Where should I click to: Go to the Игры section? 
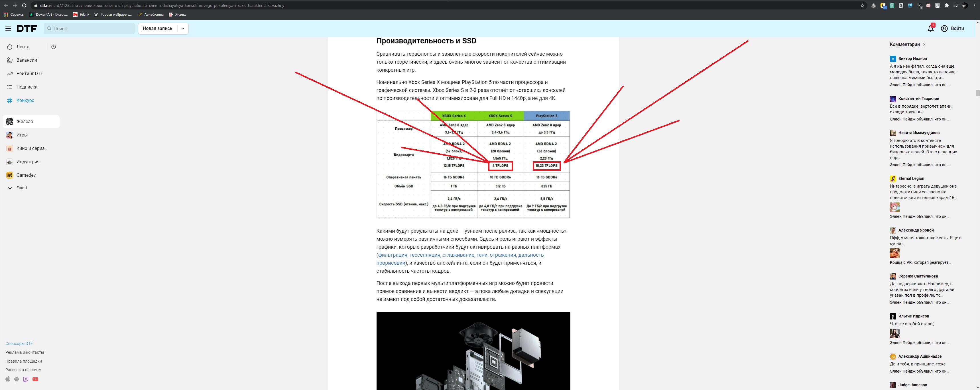coord(22,135)
